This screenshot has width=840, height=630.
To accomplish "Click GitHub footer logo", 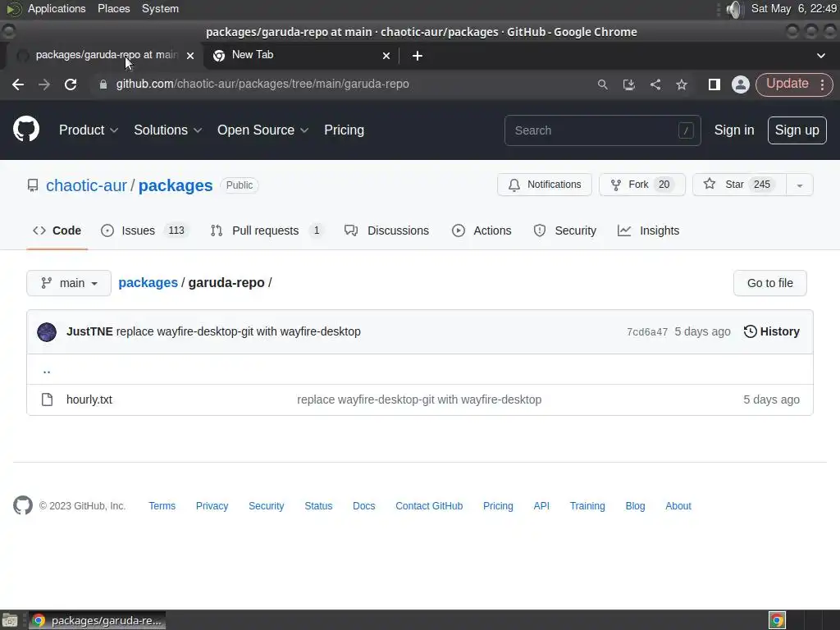I will [23, 505].
